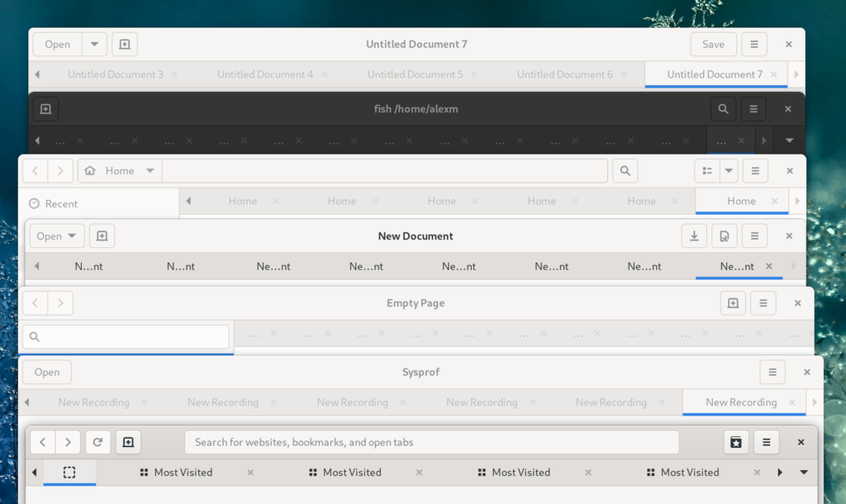Viewport: 846px width, 504px height.
Task: Expand the Open dropdown arrow in the Untitled Document 7 window
Action: (94, 45)
